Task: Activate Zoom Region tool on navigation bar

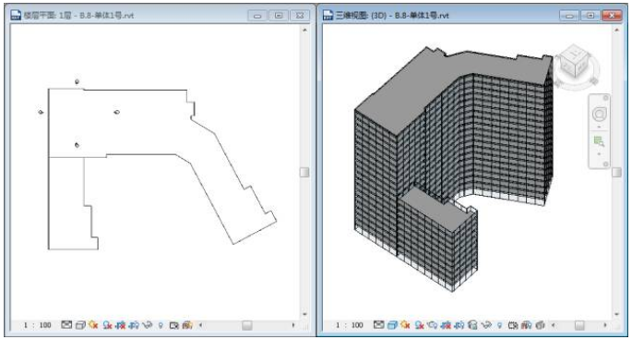Action: point(599,141)
